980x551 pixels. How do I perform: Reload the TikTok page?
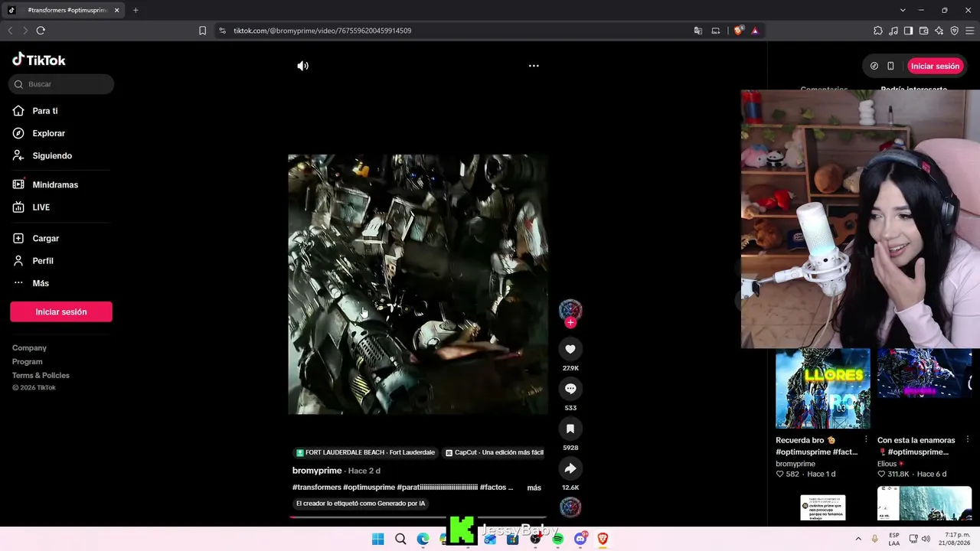pyautogui.click(x=41, y=31)
